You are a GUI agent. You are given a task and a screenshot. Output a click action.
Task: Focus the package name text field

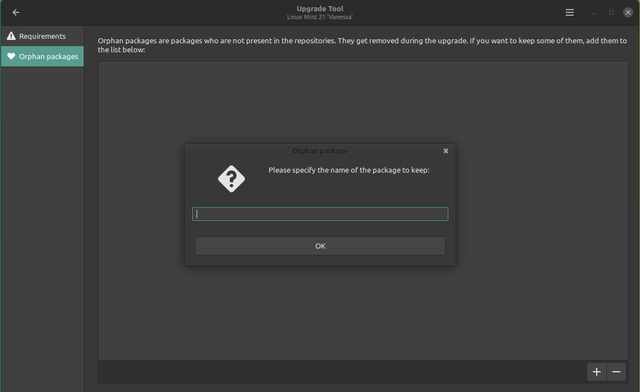pyautogui.click(x=320, y=214)
